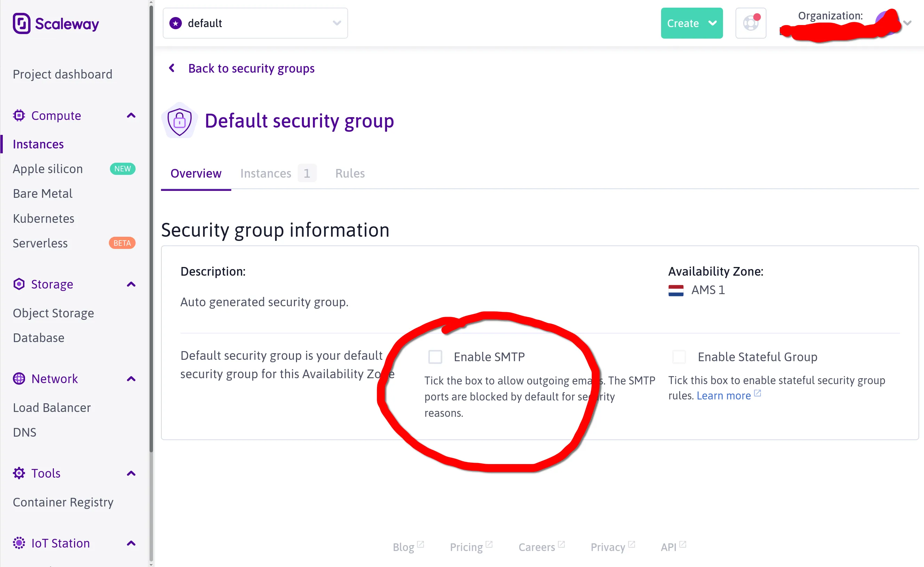Click the back arrow chevron icon
Viewport: 924px width, 567px height.
pyautogui.click(x=172, y=68)
